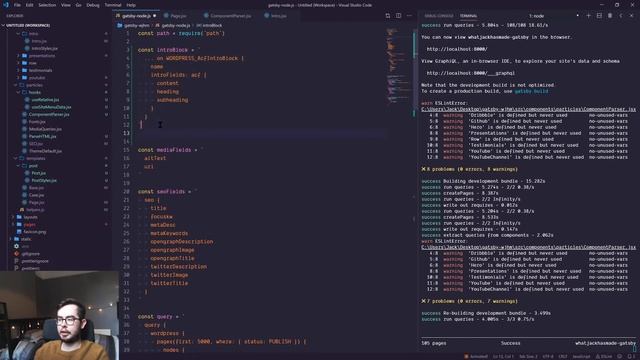Open the Go menu
The width and height of the screenshot is (640, 360).
pyautogui.click(x=78, y=5)
